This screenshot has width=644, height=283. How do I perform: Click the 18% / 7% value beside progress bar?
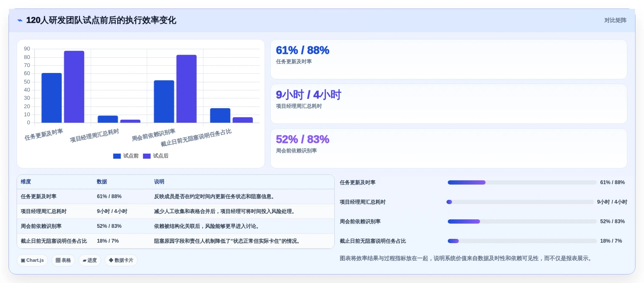(611, 241)
